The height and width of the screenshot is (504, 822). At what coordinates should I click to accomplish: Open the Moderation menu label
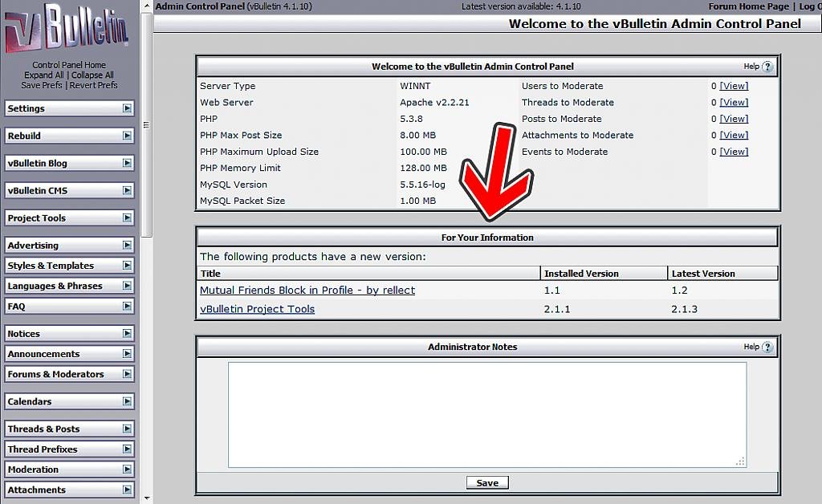pos(33,469)
